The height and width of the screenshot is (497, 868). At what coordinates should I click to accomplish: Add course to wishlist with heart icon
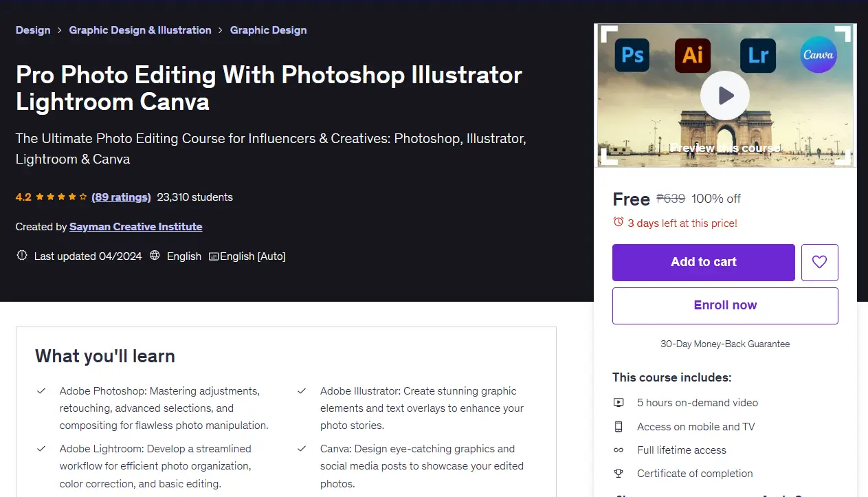tap(819, 262)
